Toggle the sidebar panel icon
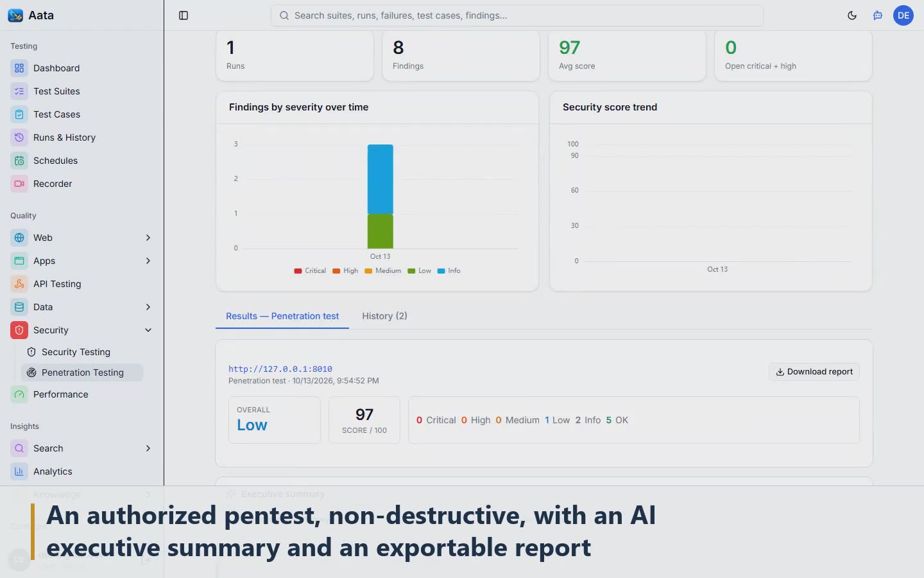 (184, 15)
